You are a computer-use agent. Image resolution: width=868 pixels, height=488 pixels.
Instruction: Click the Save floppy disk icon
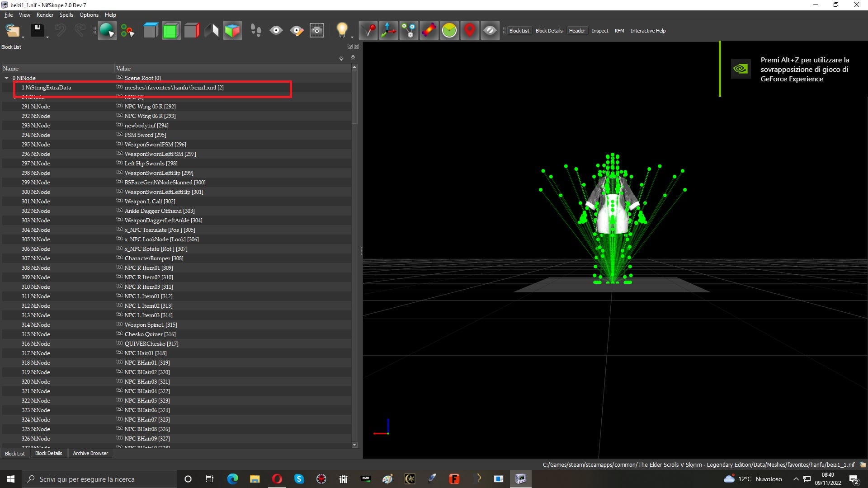click(x=37, y=30)
